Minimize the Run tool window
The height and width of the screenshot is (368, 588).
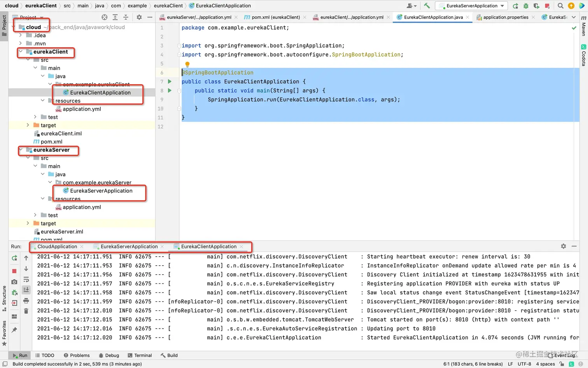(574, 246)
